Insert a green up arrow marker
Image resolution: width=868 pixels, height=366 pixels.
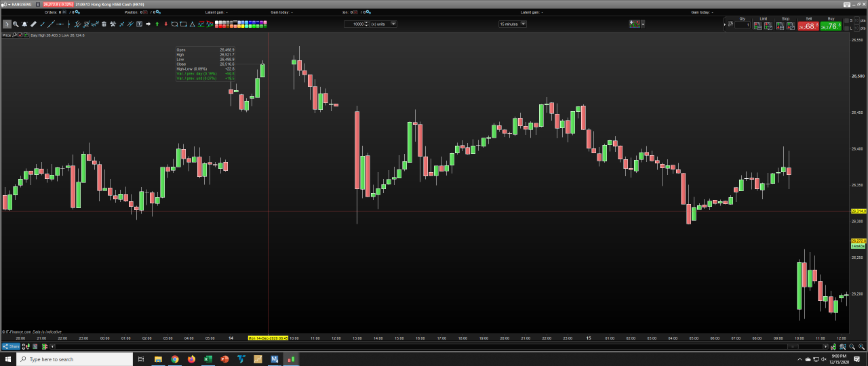click(157, 24)
